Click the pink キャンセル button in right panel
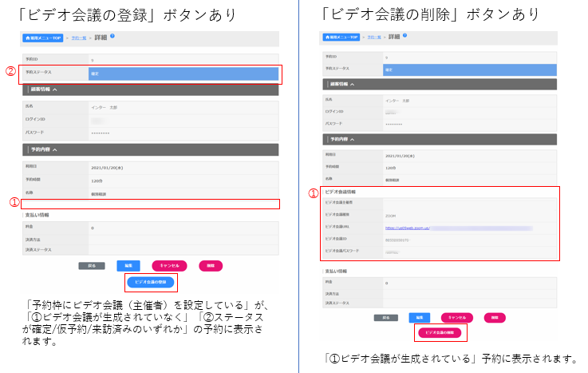 click(458, 317)
